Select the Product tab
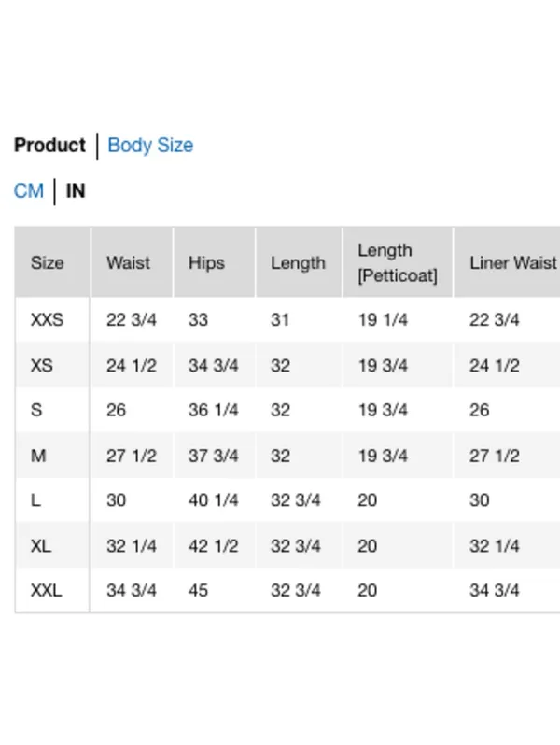The width and height of the screenshot is (560, 745). click(49, 146)
